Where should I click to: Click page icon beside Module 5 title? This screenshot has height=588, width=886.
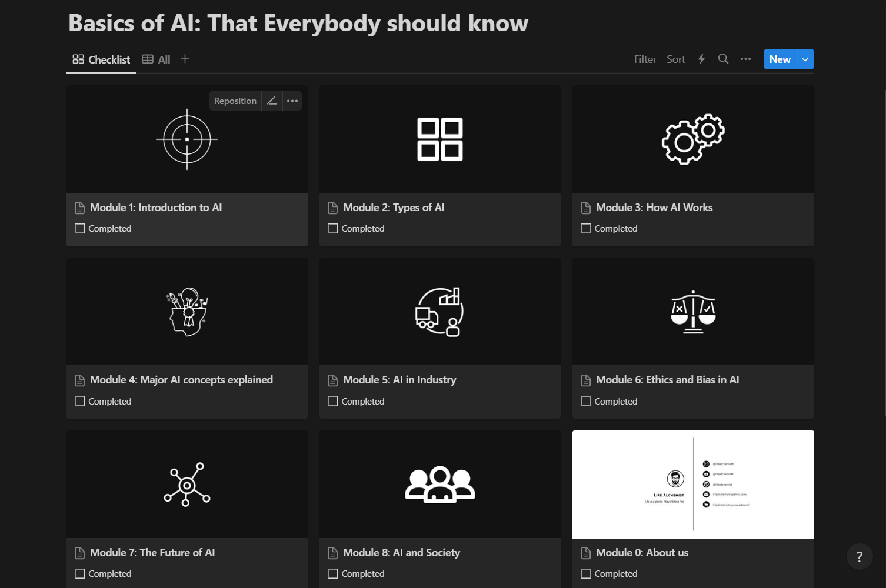click(332, 380)
